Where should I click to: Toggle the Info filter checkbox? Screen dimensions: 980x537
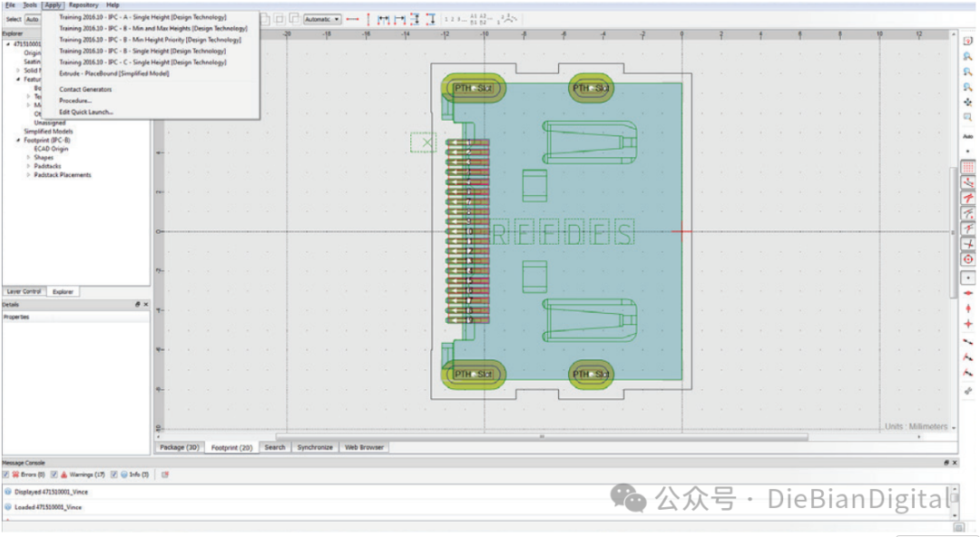[113, 474]
